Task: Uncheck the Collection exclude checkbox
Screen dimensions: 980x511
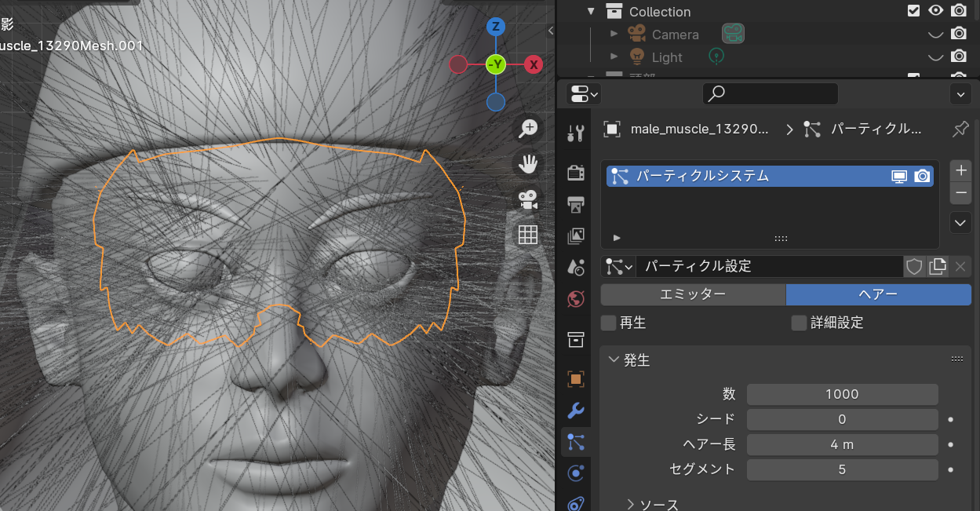Action: 913,11
